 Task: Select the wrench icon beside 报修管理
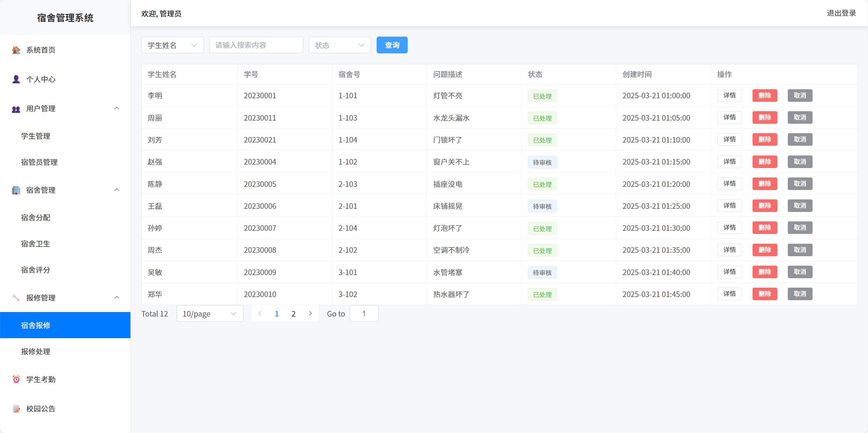[15, 297]
